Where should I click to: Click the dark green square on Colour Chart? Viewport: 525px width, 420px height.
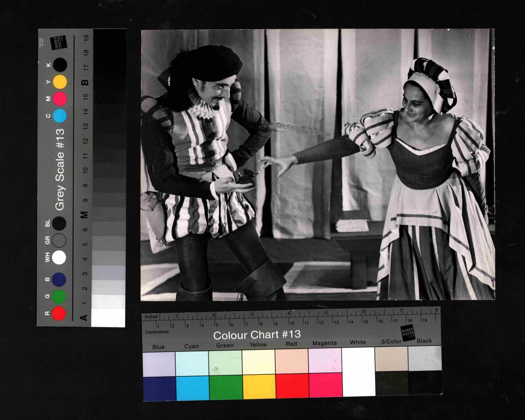pos(226,387)
